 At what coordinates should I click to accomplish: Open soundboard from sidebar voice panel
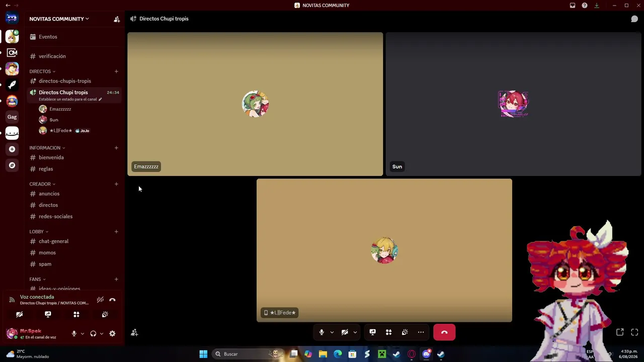click(105, 314)
